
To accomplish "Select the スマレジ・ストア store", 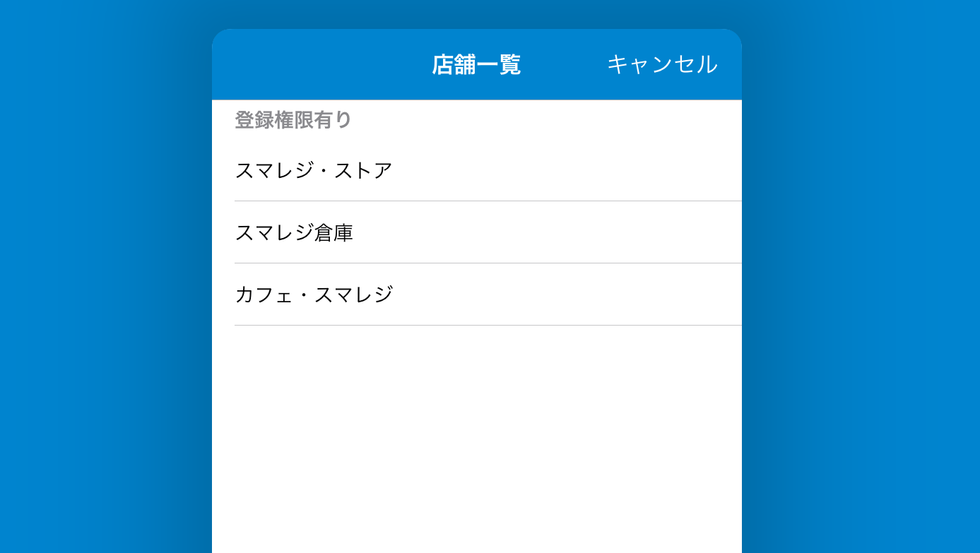I will coord(314,170).
